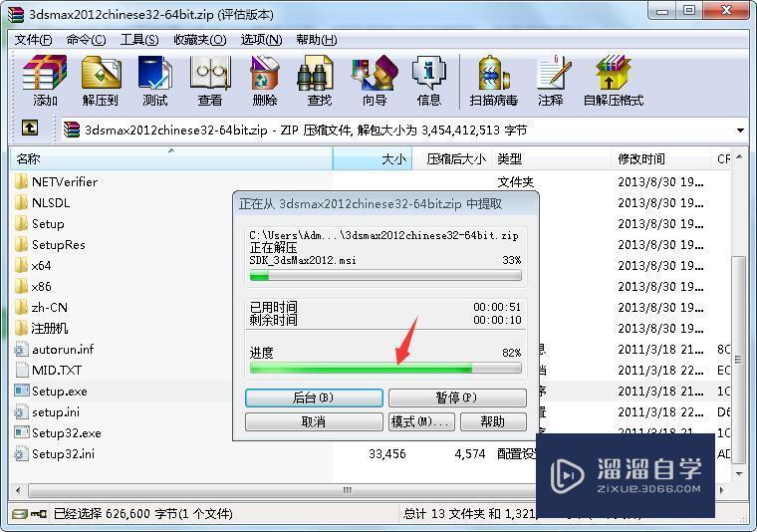Sort by Type (类型) column header
757x532 pixels.
click(x=552, y=158)
